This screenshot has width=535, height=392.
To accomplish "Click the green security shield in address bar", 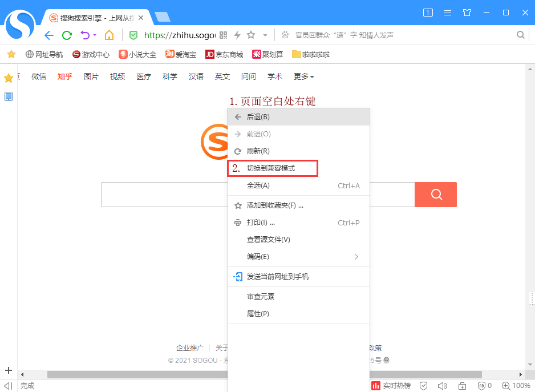I will [x=133, y=35].
